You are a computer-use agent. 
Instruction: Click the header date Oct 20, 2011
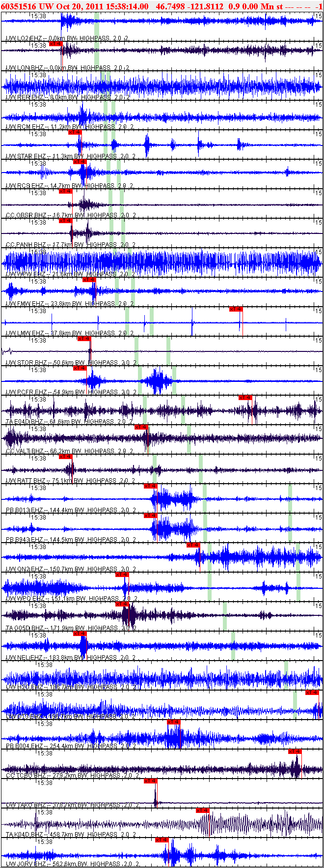tap(79, 6)
